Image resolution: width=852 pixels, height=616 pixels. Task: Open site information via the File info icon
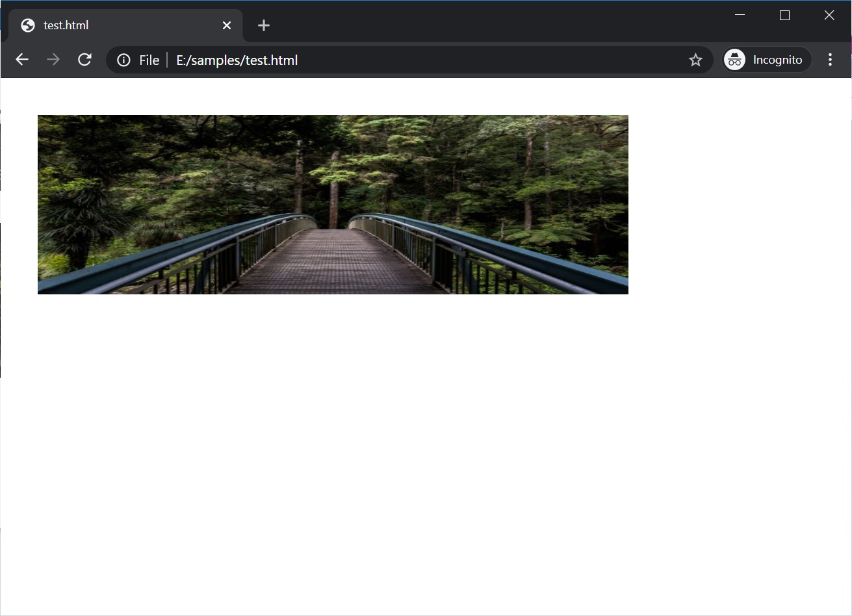click(x=123, y=60)
